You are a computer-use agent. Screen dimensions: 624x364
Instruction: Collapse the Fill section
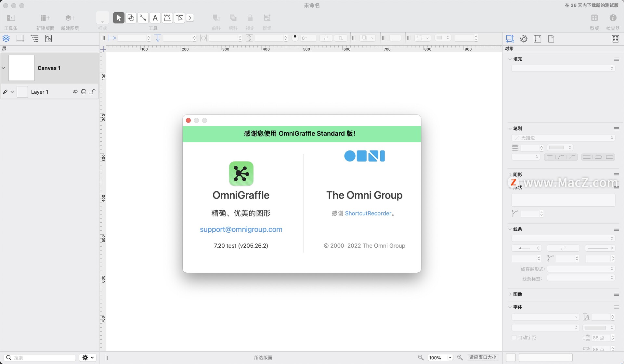click(x=510, y=59)
